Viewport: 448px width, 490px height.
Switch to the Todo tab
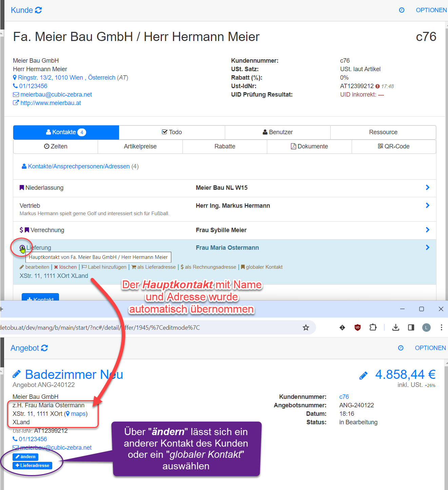172,132
